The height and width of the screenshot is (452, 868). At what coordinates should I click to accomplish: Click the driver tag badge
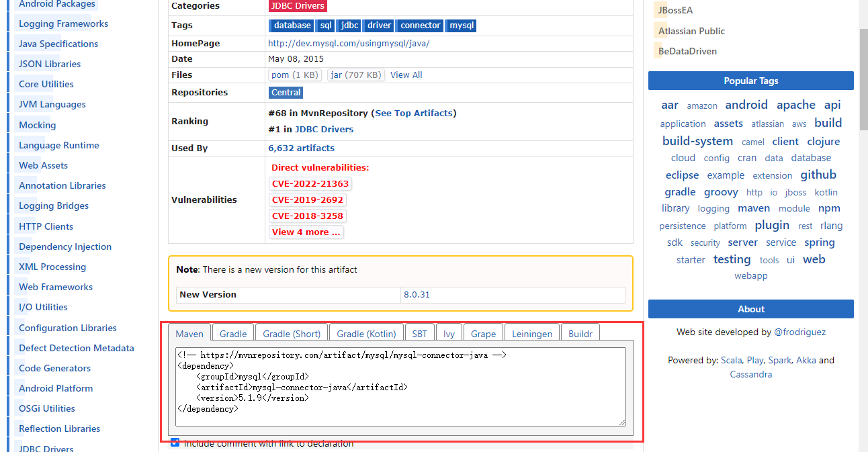[378, 26]
